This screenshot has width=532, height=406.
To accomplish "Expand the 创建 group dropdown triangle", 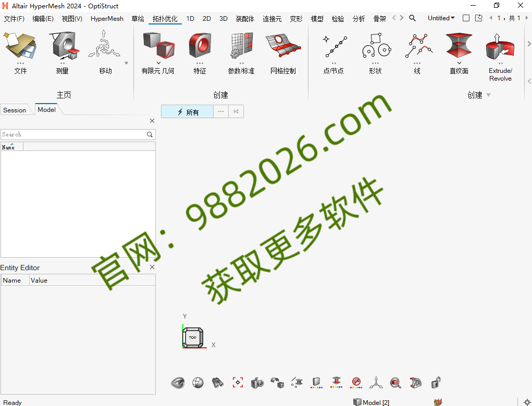I will [x=489, y=95].
